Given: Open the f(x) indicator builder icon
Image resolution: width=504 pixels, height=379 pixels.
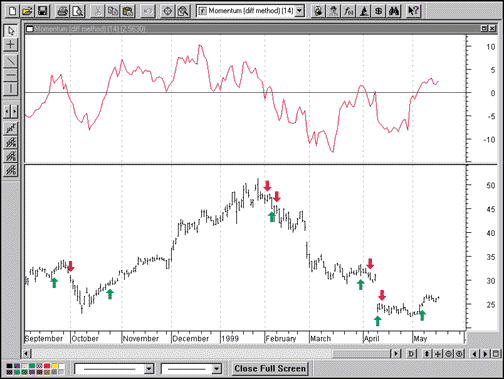Looking at the screenshot, I should pos(348,11).
